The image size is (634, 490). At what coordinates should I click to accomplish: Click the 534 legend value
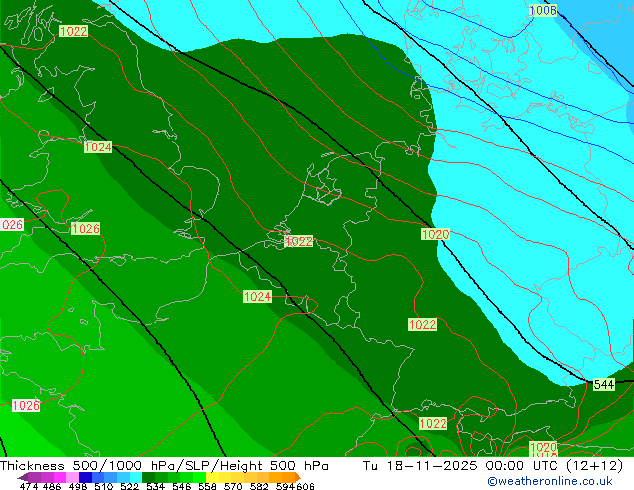tap(155, 486)
